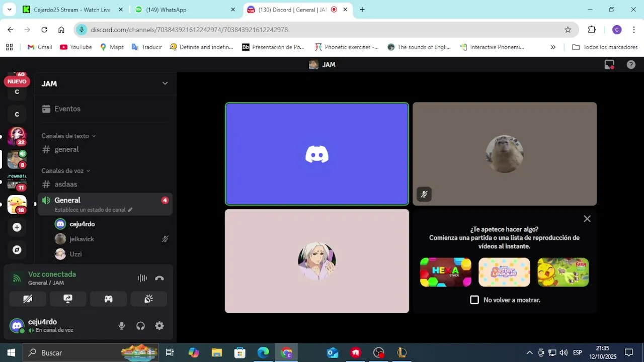Open Chrome profile avatar 'C'
Viewport: 644px width, 362px height.
(x=617, y=30)
